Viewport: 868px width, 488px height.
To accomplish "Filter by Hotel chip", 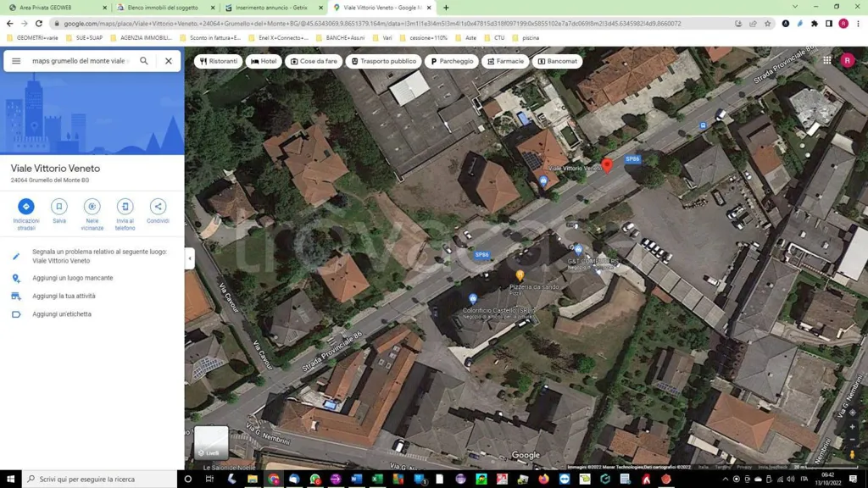I will click(x=264, y=61).
